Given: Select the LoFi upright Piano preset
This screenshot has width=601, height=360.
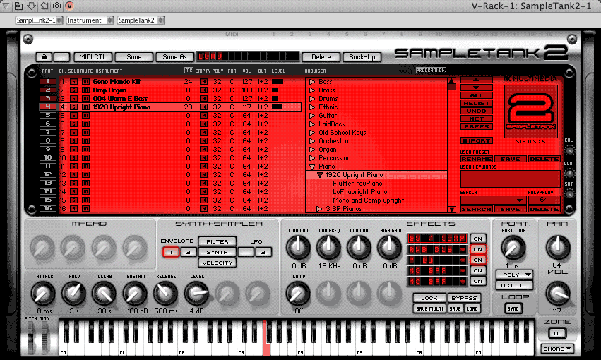Looking at the screenshot, I should 360,192.
